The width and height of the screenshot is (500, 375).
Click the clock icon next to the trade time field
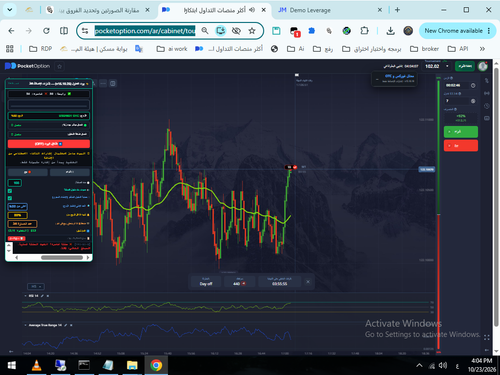pos(473,85)
